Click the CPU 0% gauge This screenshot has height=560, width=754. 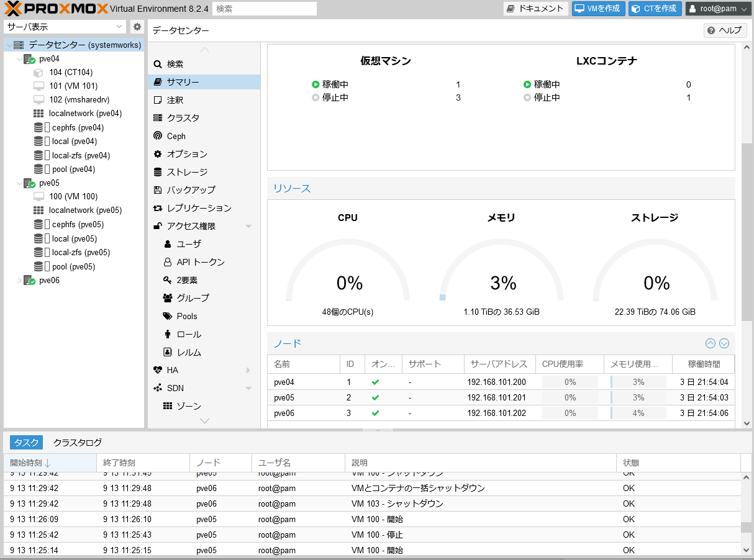pos(348,270)
